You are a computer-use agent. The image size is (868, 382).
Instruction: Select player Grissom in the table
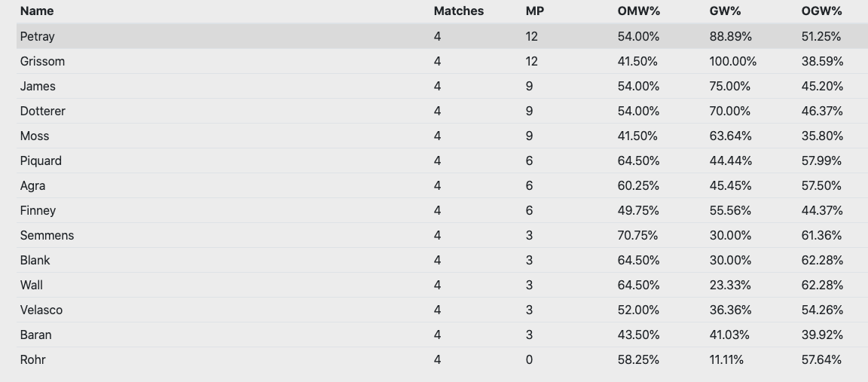pyautogui.click(x=442, y=61)
